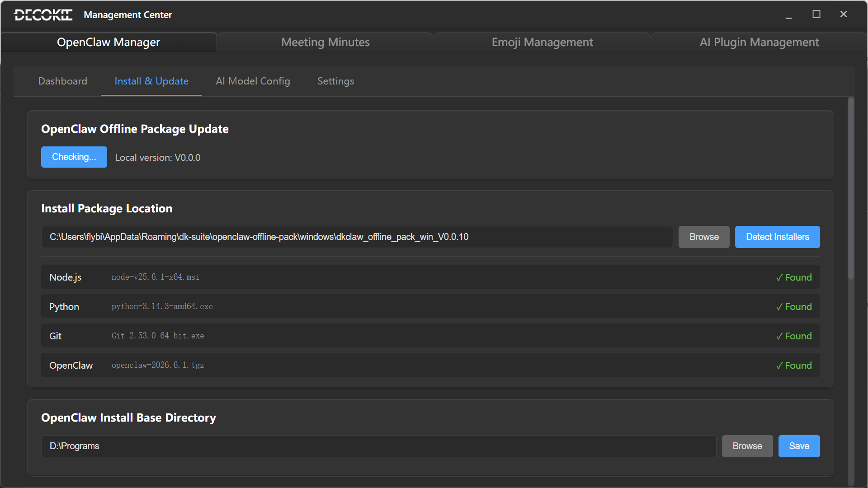Click the 'OpenClaw Install Base Directory' heading
Screen dimensions: 868x488
pos(128,418)
